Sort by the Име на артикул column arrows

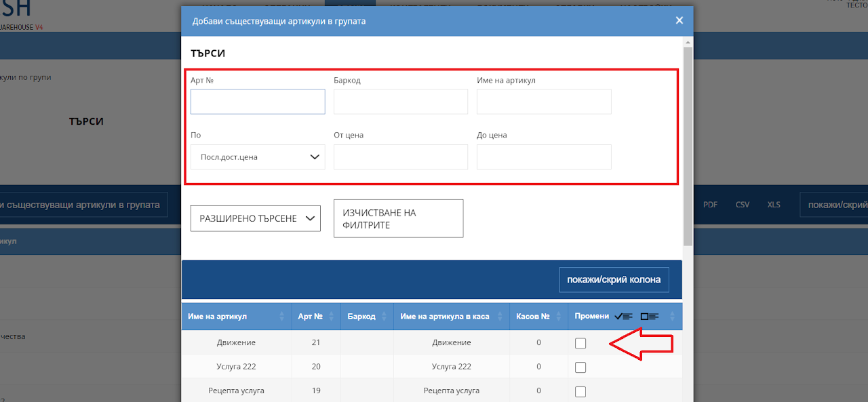282,317
